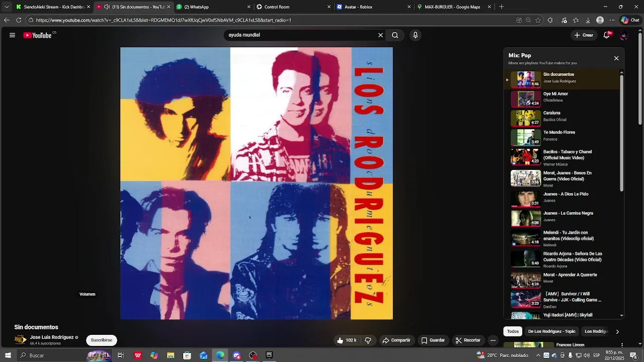Open options for Frances Limon video

pos(622,345)
